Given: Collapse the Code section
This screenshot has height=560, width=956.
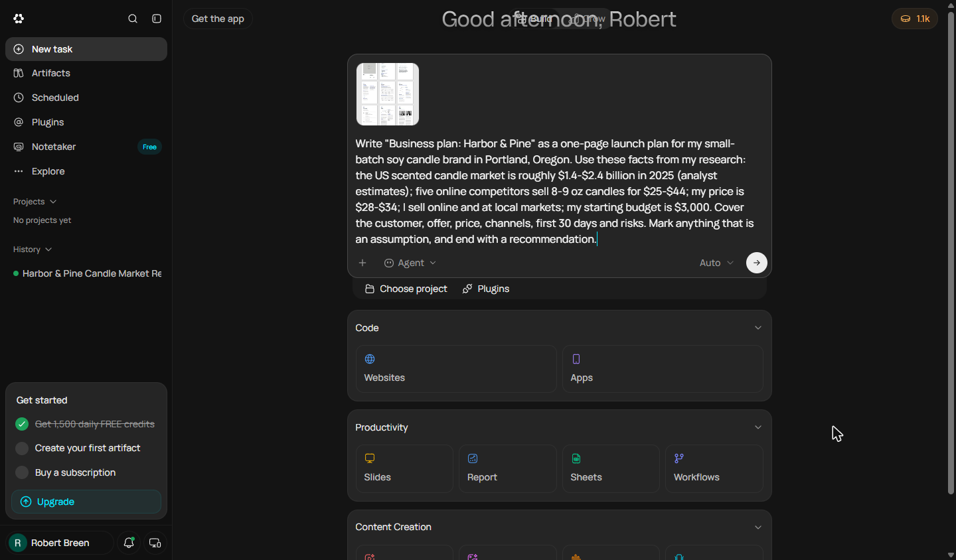Looking at the screenshot, I should point(758,328).
